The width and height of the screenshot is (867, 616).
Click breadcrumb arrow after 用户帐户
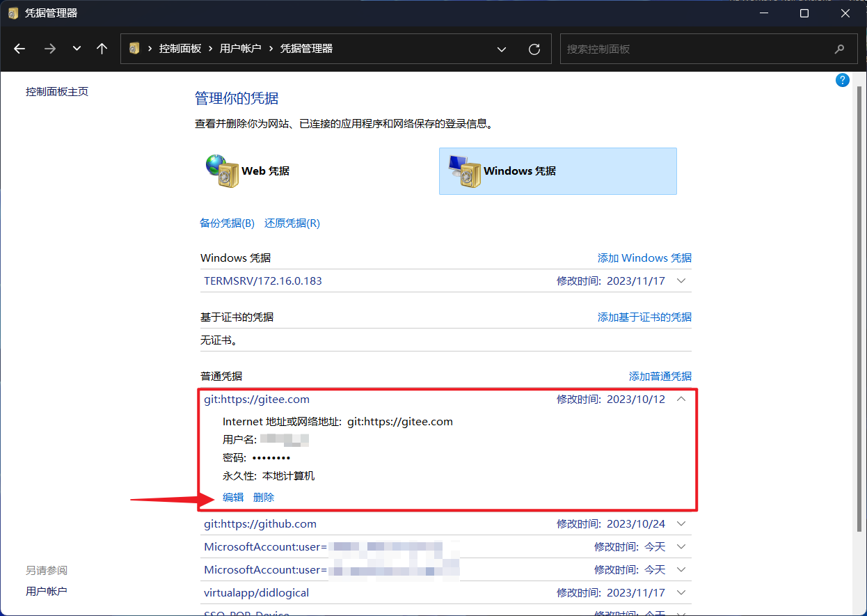point(271,49)
